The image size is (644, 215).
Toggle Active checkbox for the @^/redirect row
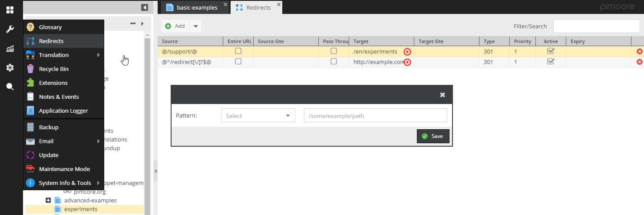pos(551,62)
